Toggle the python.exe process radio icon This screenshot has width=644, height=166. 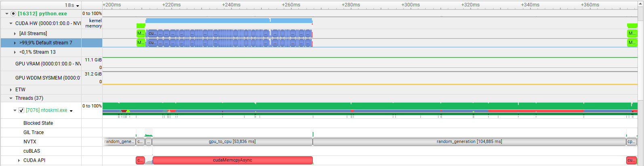(13, 14)
